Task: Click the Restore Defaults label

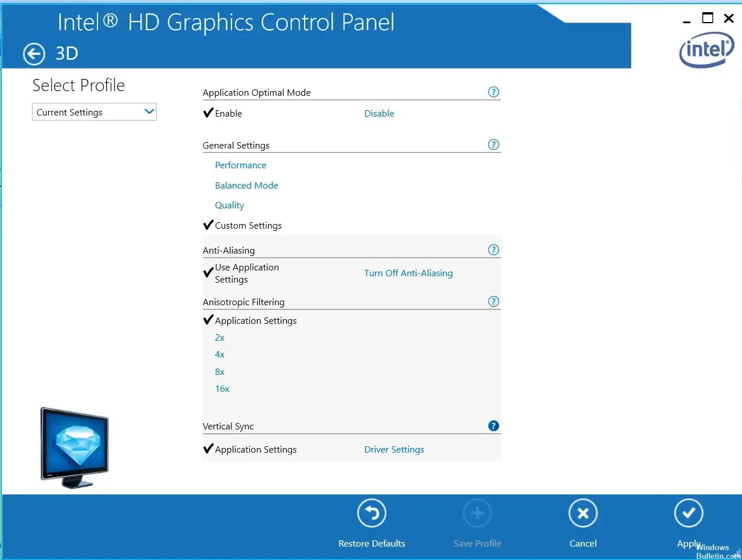Action: [372, 544]
